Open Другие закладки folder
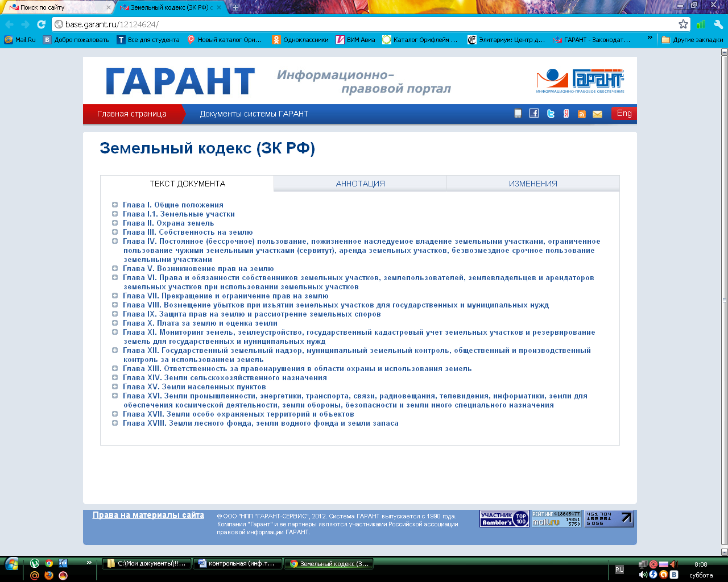 click(x=692, y=40)
